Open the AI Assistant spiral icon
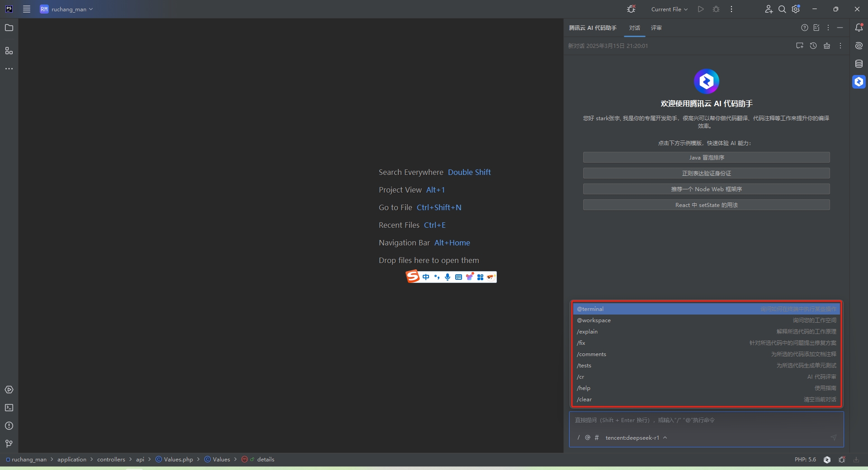Screen dimensions: 868x470 click(x=859, y=46)
